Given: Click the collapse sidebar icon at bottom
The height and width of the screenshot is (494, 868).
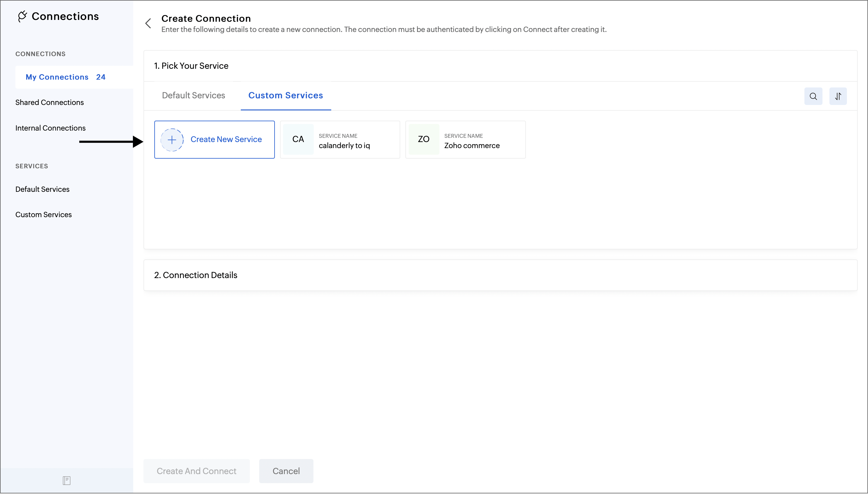Looking at the screenshot, I should click(x=66, y=480).
